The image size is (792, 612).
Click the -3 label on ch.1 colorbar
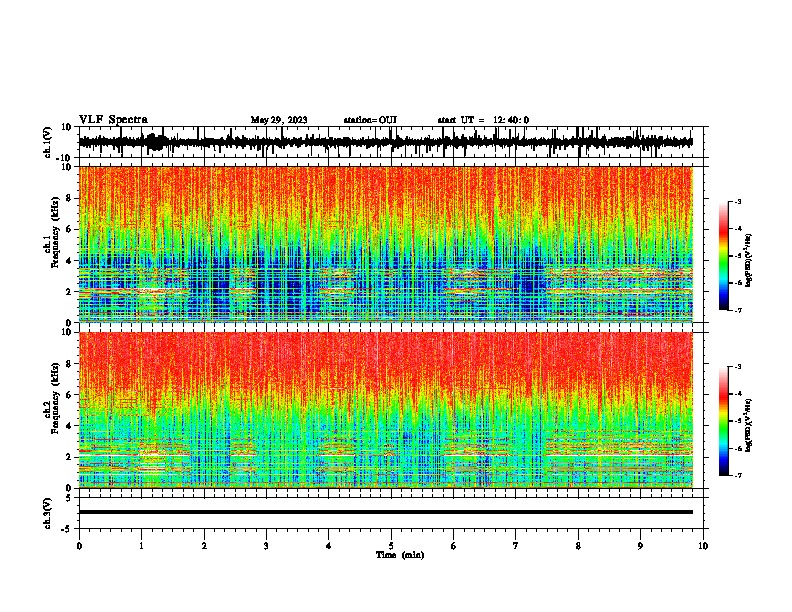pyautogui.click(x=738, y=201)
